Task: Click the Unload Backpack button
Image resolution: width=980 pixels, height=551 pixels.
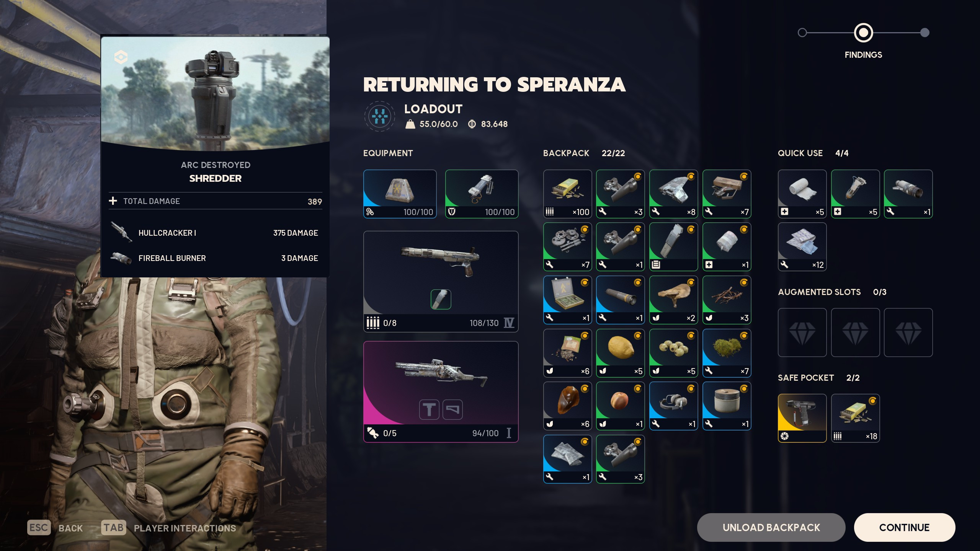Action: click(771, 527)
